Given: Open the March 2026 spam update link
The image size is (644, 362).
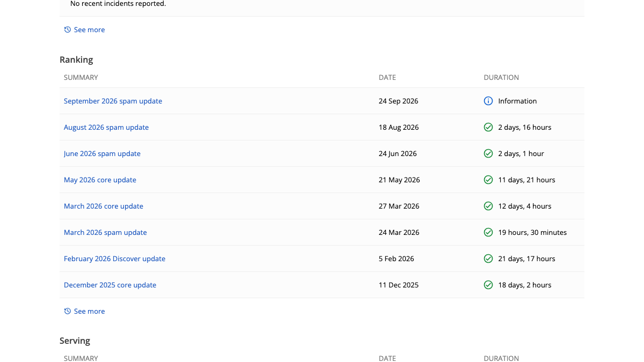Looking at the screenshot, I should [105, 232].
